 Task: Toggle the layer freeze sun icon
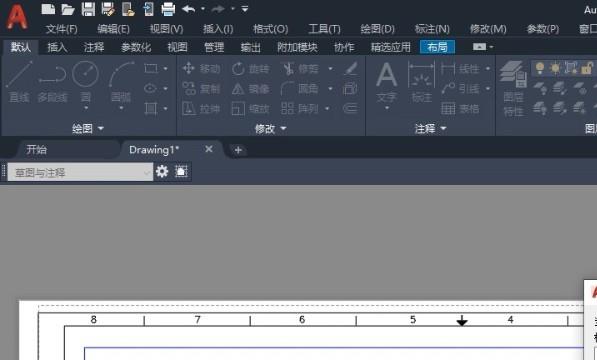[555, 68]
